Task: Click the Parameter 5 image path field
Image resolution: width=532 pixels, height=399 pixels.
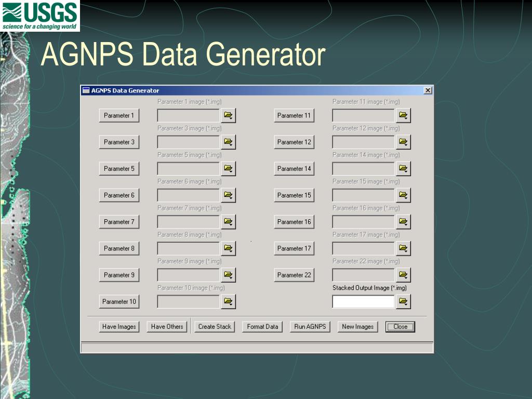Action: (x=189, y=169)
